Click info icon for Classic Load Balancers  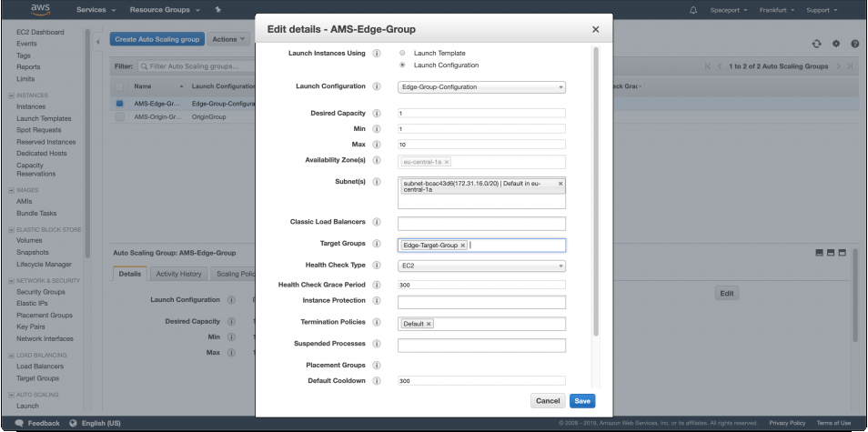pyautogui.click(x=377, y=222)
